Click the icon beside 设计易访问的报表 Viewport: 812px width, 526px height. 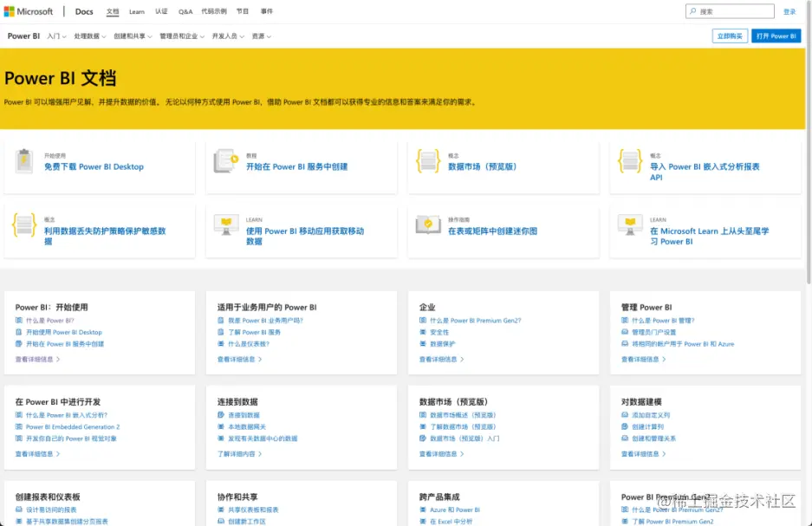(x=19, y=510)
